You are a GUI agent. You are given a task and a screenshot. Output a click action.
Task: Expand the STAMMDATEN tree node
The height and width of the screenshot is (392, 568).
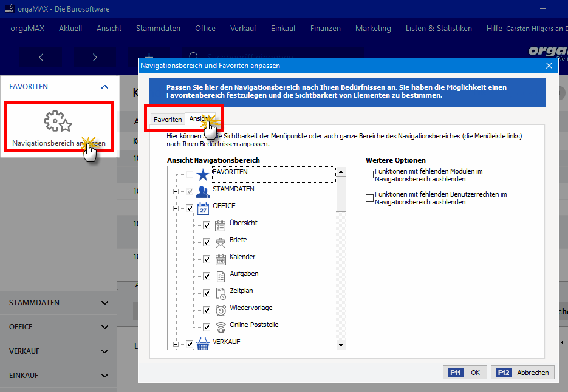click(176, 192)
